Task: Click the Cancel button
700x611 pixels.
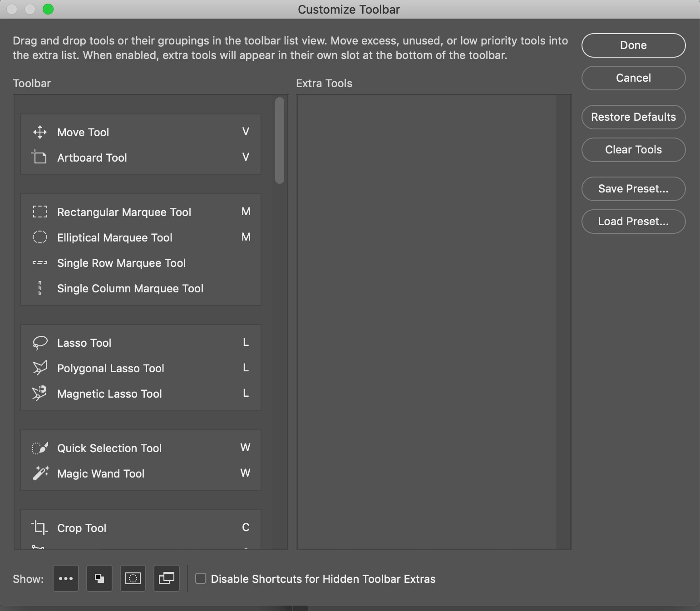Action: 633,78
